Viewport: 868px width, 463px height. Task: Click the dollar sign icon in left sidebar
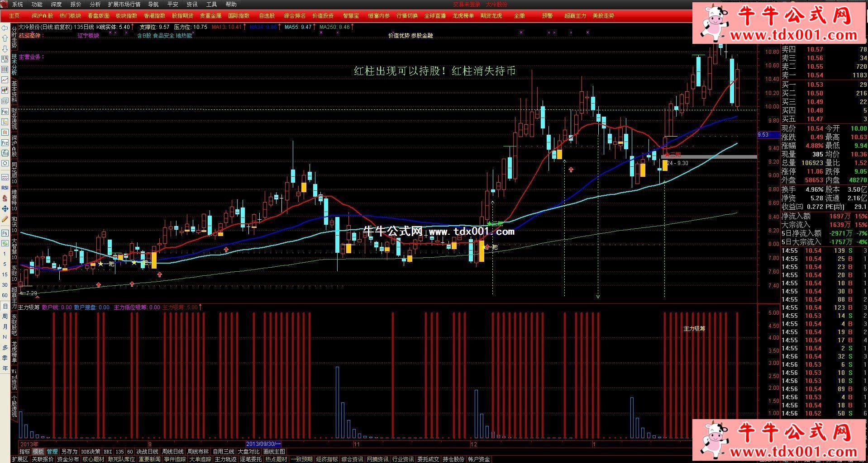[x=5, y=198]
